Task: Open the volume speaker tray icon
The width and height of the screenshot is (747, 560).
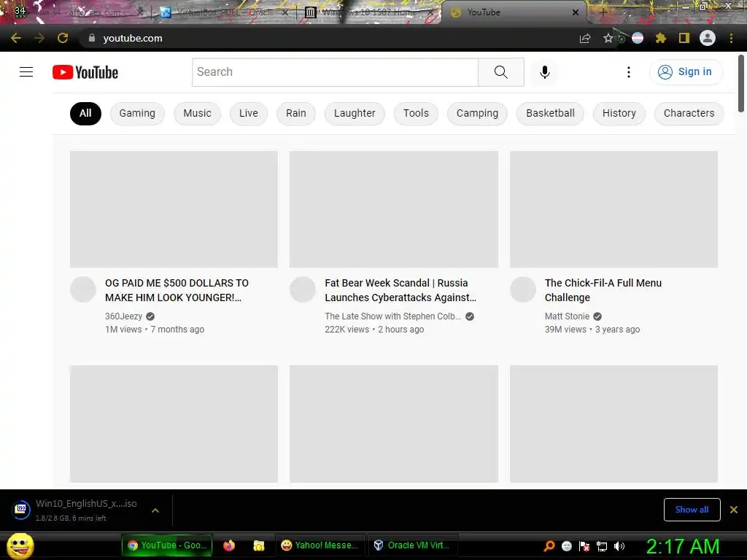Action: (619, 546)
